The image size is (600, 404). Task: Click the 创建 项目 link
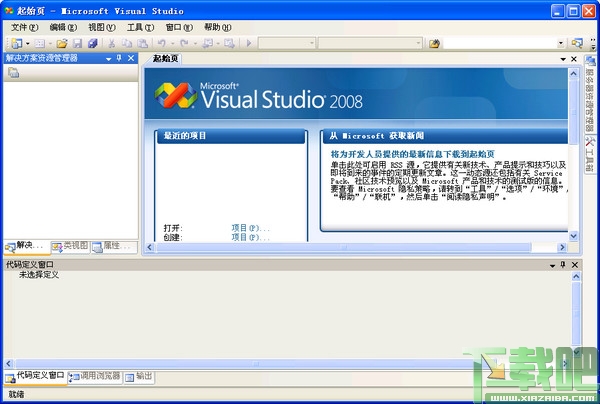[x=250, y=237]
